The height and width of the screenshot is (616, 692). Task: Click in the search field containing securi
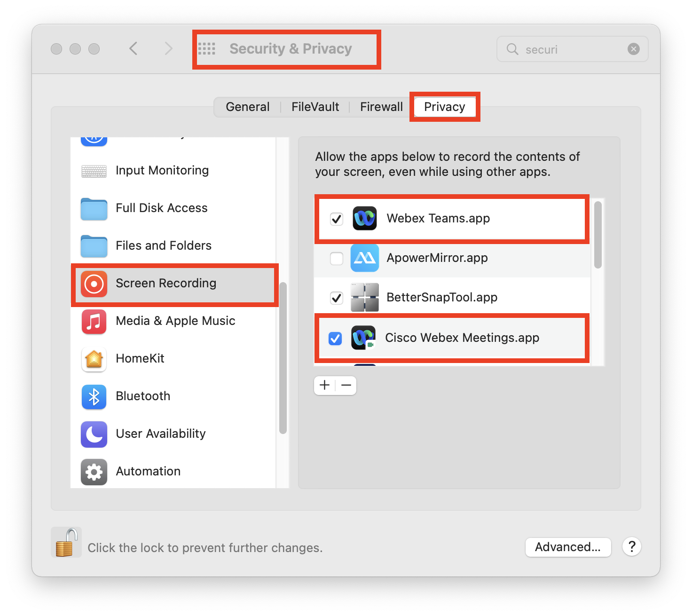[573, 49]
